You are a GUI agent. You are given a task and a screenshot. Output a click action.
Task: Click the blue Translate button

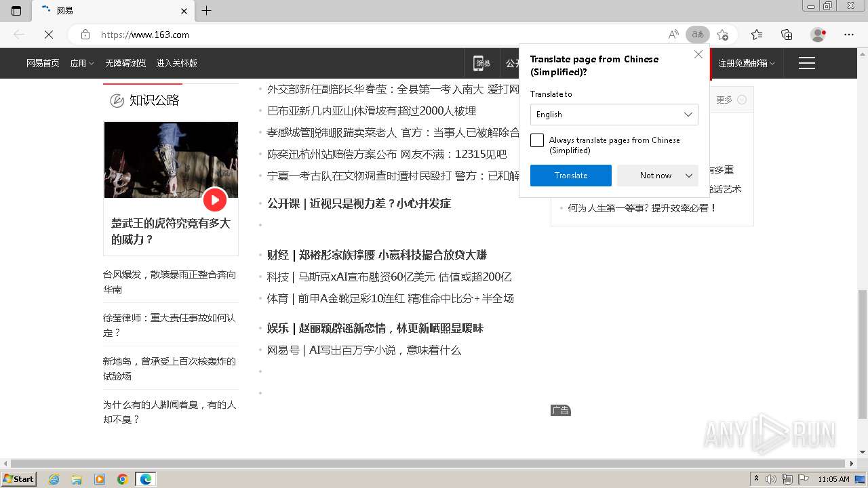[571, 176]
